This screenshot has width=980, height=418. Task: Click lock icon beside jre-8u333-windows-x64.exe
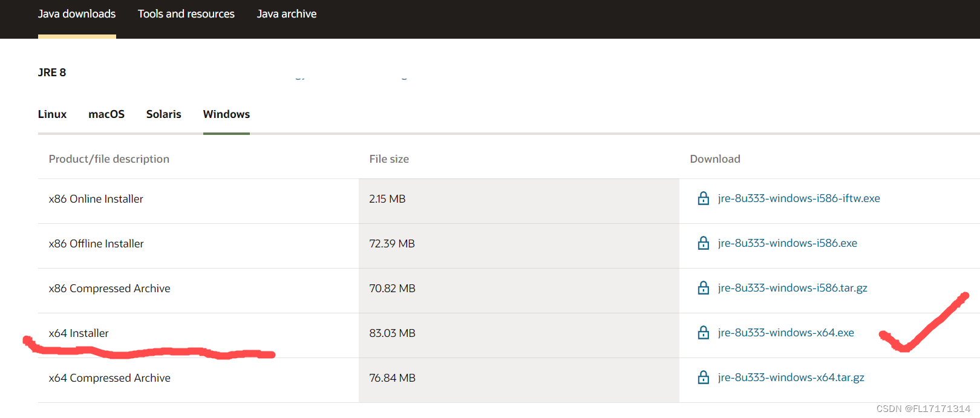[x=703, y=333]
